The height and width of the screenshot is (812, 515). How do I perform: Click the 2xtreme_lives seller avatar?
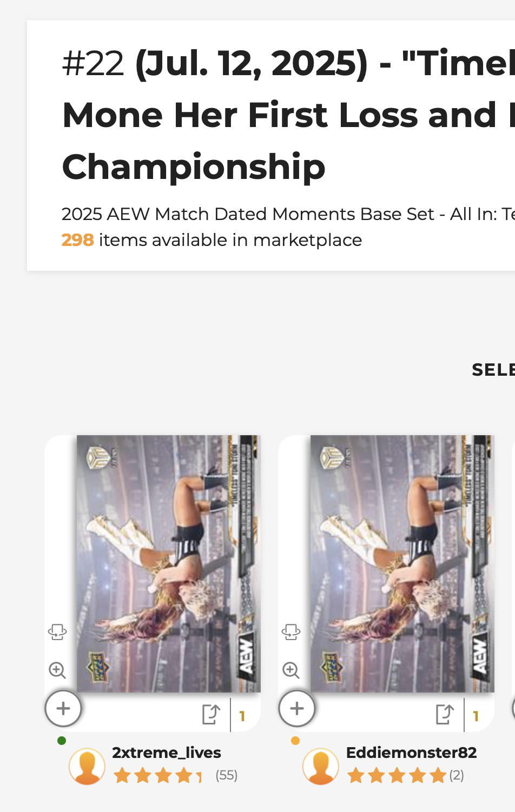pos(87,766)
